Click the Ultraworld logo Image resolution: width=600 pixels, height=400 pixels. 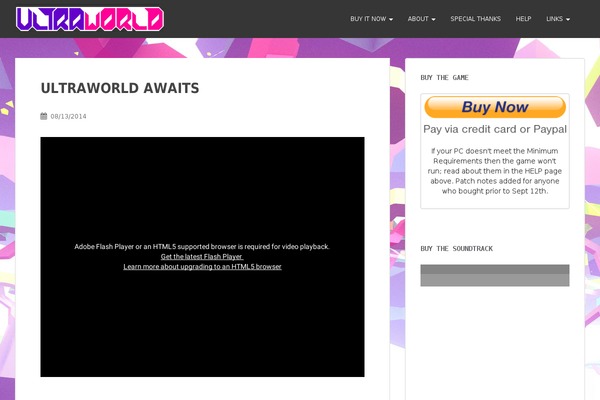[x=90, y=19]
